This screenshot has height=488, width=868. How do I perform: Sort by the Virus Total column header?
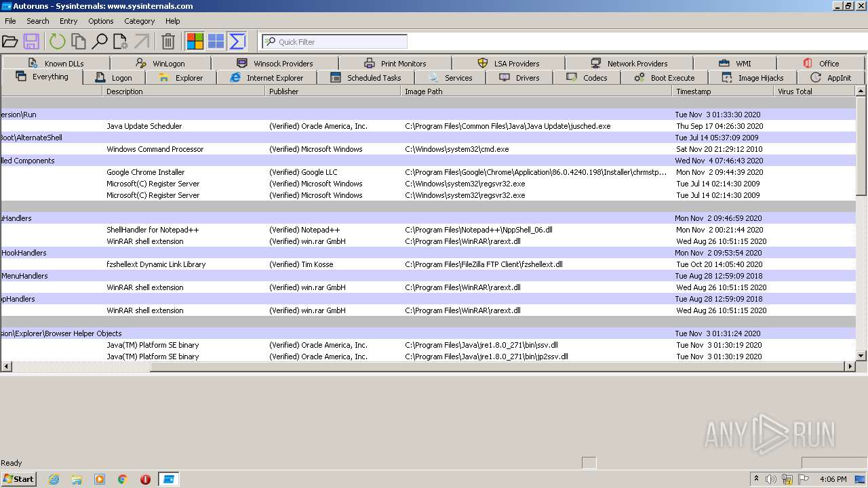coord(814,91)
